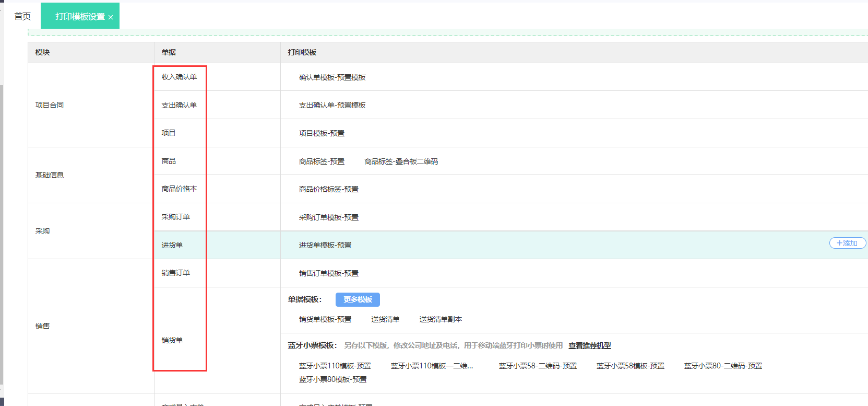This screenshot has width=868, height=406.
Task: Close the 打印模板设置 tab
Action: (x=111, y=17)
